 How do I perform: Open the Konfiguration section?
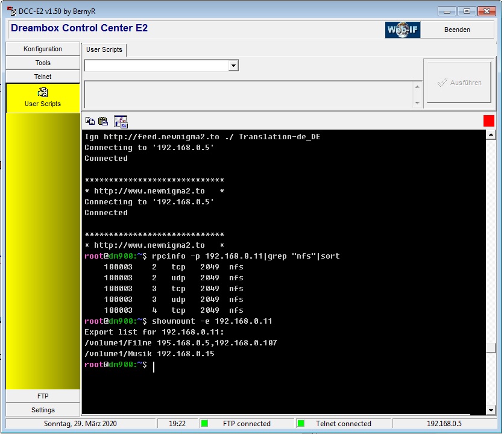tap(43, 49)
